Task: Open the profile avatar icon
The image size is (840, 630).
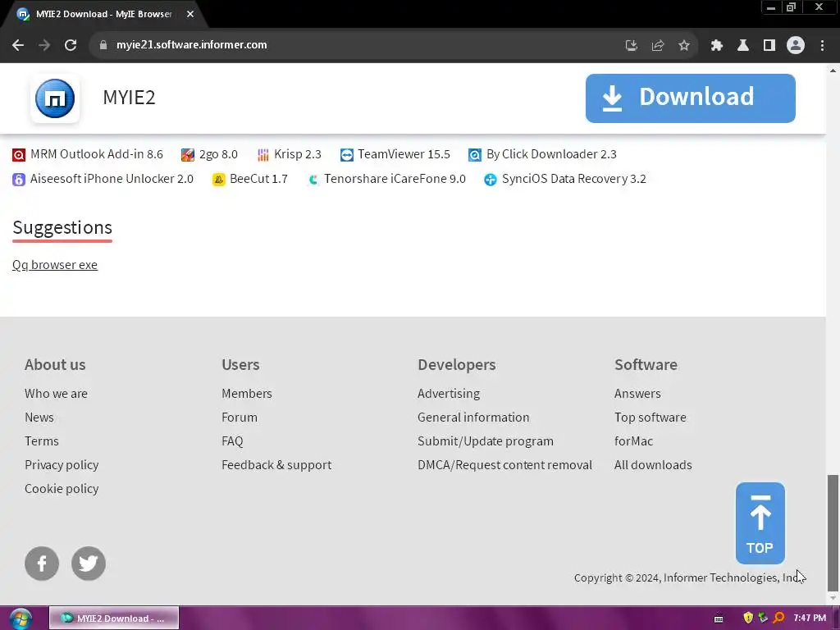Action: click(x=795, y=45)
